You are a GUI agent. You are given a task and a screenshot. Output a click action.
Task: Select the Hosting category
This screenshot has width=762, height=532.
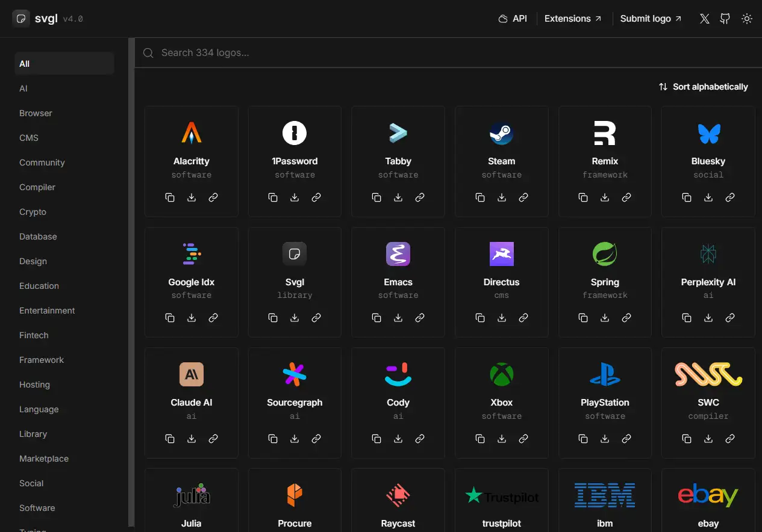[64, 385]
